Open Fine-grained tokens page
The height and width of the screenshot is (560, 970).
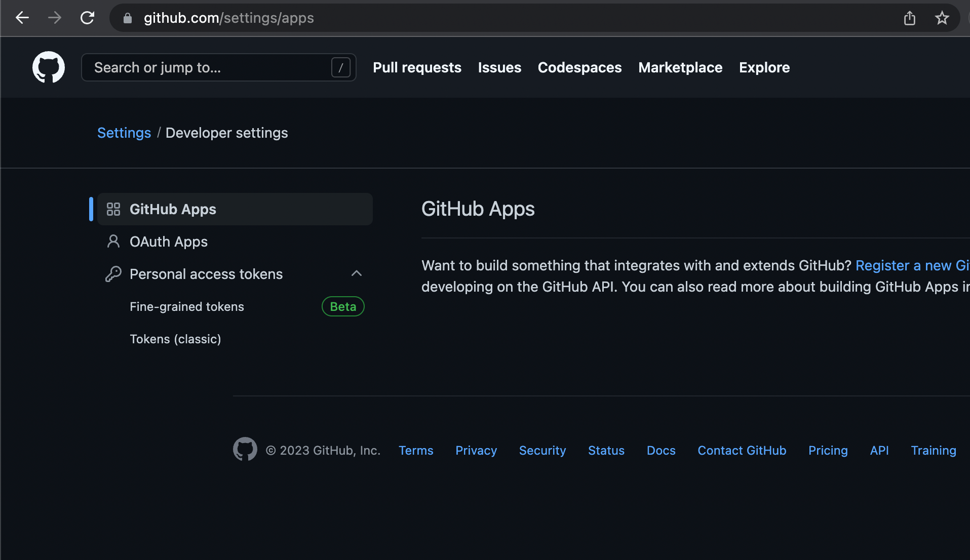187,306
